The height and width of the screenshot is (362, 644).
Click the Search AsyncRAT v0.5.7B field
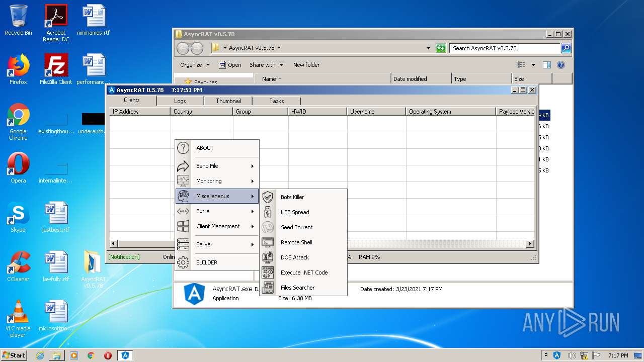click(x=505, y=48)
